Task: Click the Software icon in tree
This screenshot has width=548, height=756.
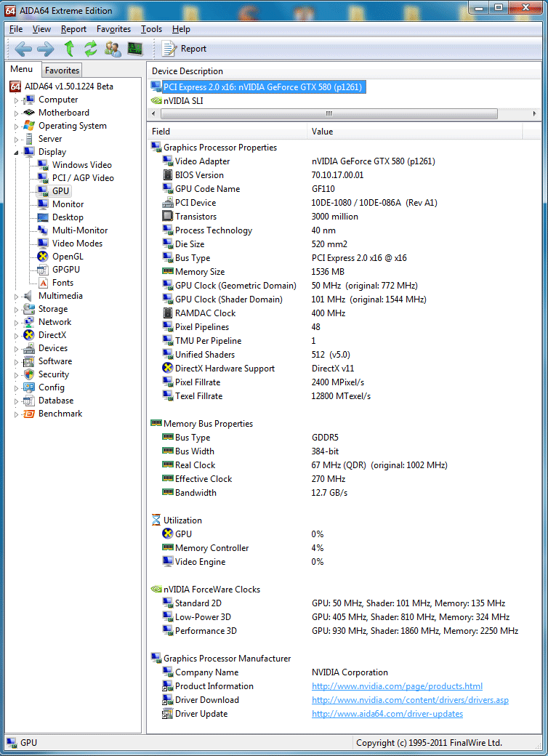Action: pos(29,361)
